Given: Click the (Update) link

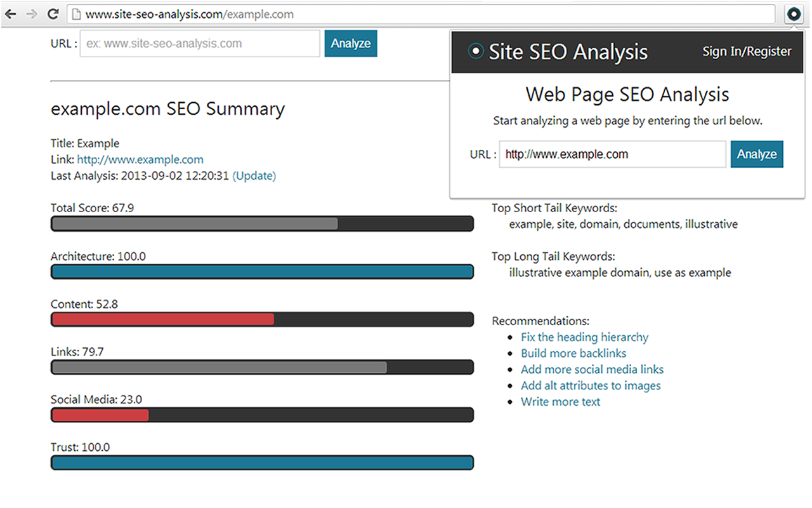Looking at the screenshot, I should 254,176.
